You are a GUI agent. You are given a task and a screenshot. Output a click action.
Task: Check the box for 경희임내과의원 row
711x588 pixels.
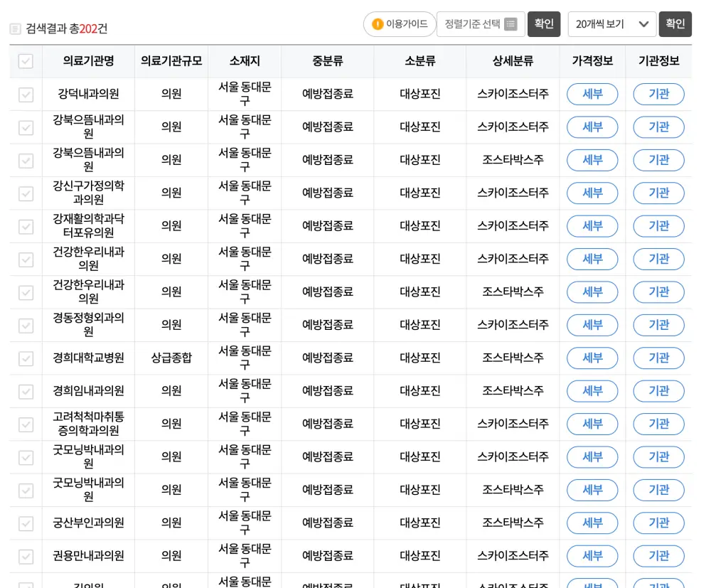(x=26, y=392)
